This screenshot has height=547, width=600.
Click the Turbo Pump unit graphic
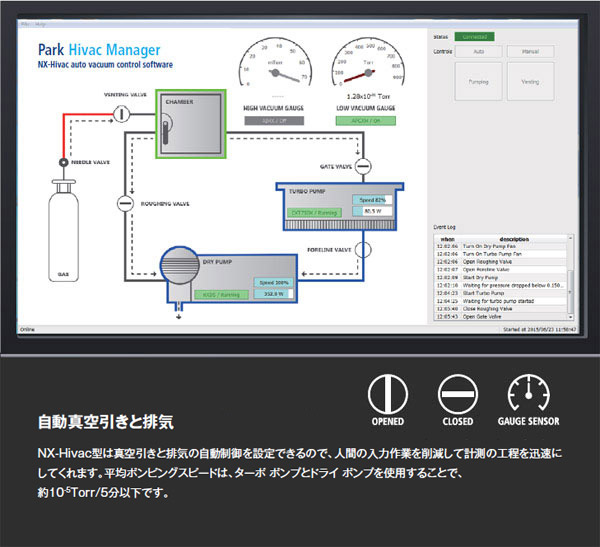tap(340, 207)
